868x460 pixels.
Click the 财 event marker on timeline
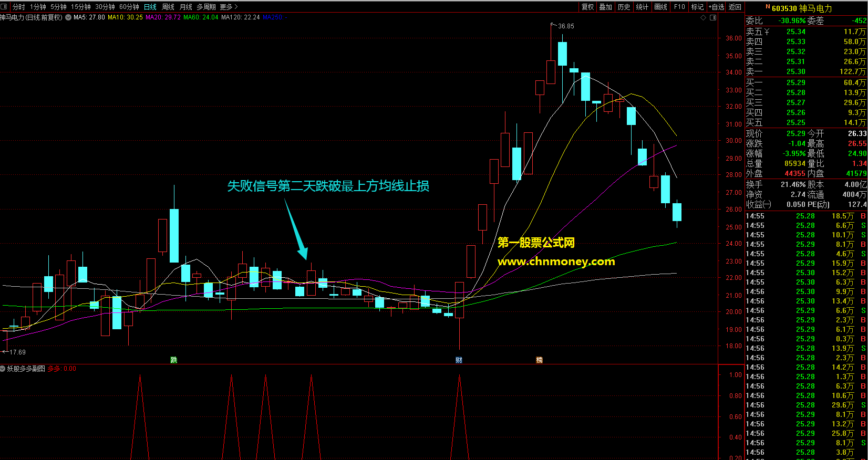(459, 360)
